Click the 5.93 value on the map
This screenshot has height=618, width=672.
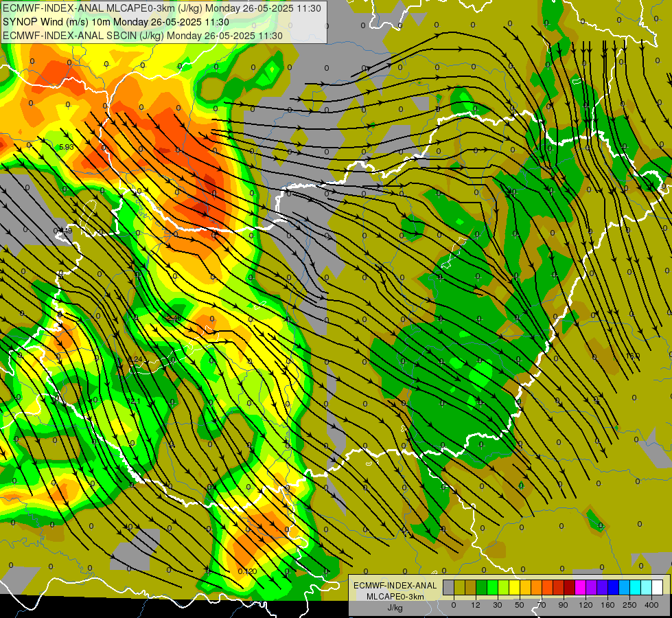67,147
